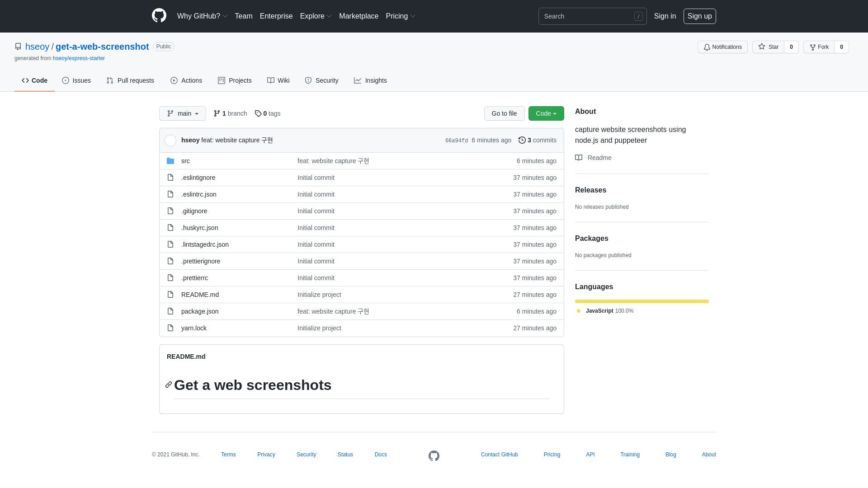This screenshot has height=488, width=868.
Task: Expand the green Code dropdown
Action: (x=546, y=113)
